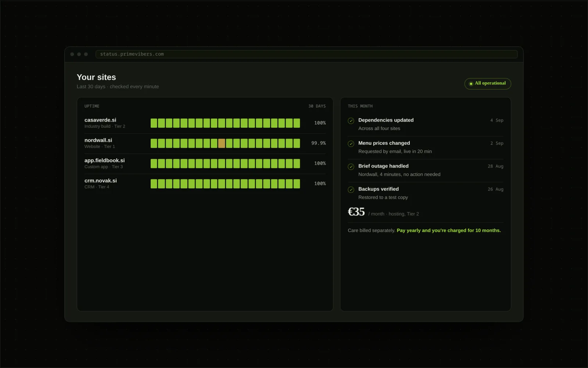Click the 26 Aug date
The image size is (588, 368).
[x=495, y=190]
